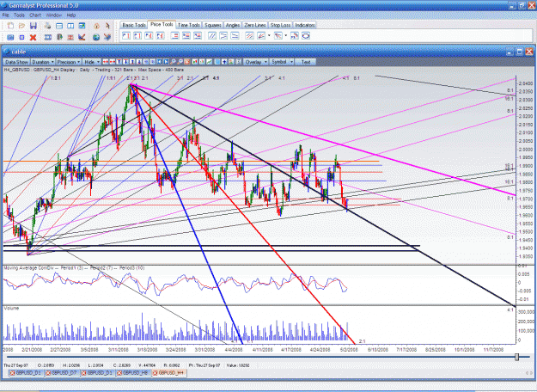
Task: Click the chart-with-arrow icon left of the globe
Action: [x=82, y=37]
